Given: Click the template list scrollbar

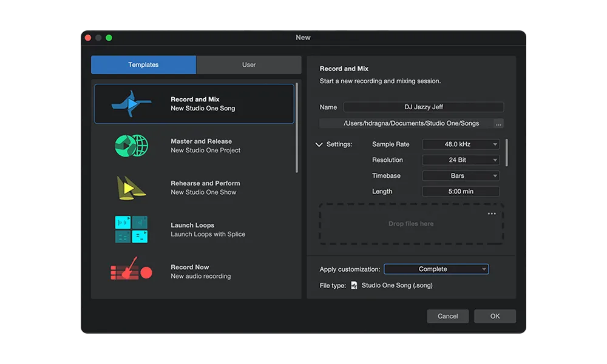Looking at the screenshot, I should 297,127.
